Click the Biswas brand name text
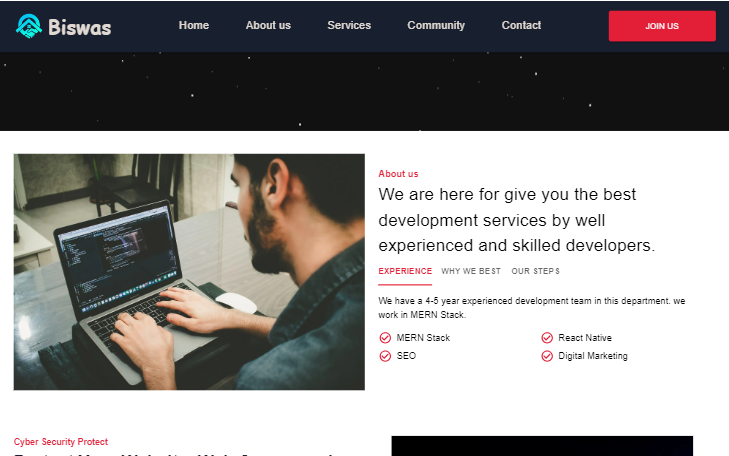 80,27
